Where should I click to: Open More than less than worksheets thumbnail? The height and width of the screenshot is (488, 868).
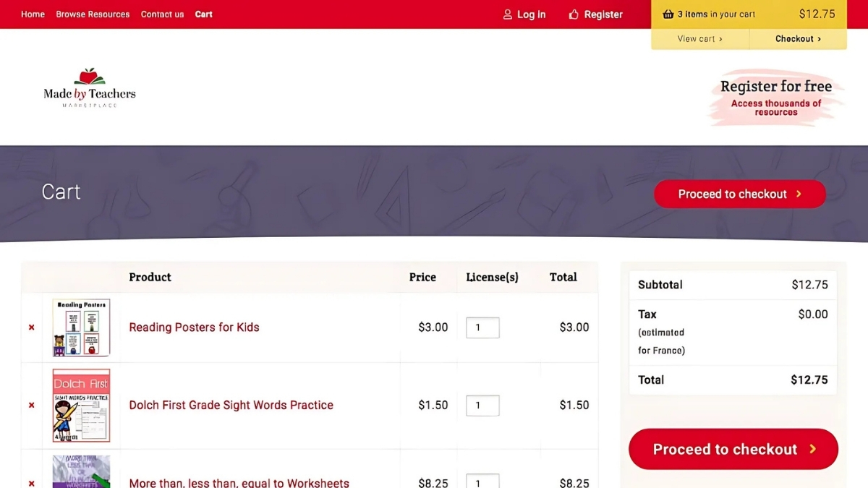pyautogui.click(x=81, y=471)
